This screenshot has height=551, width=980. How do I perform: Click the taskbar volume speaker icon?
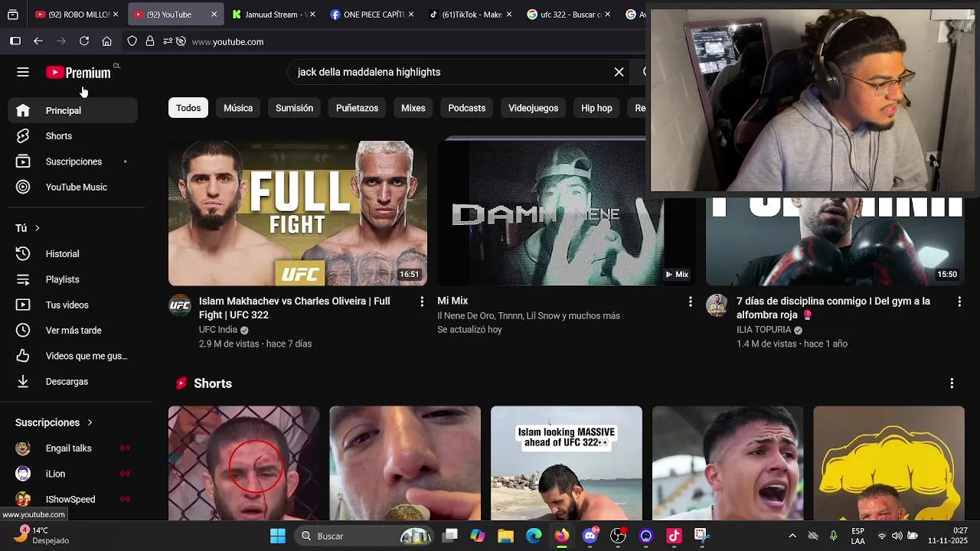tap(897, 536)
